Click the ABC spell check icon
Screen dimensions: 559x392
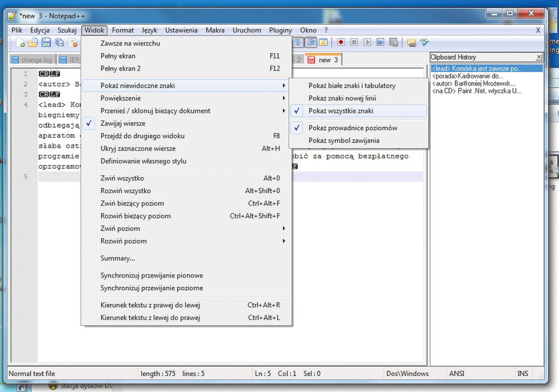pyautogui.click(x=424, y=42)
